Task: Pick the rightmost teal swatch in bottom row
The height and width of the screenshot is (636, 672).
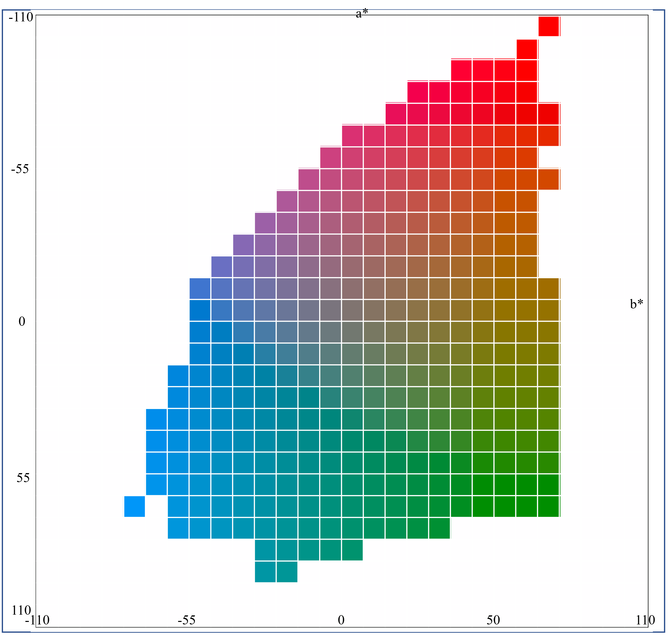Action: point(287,572)
